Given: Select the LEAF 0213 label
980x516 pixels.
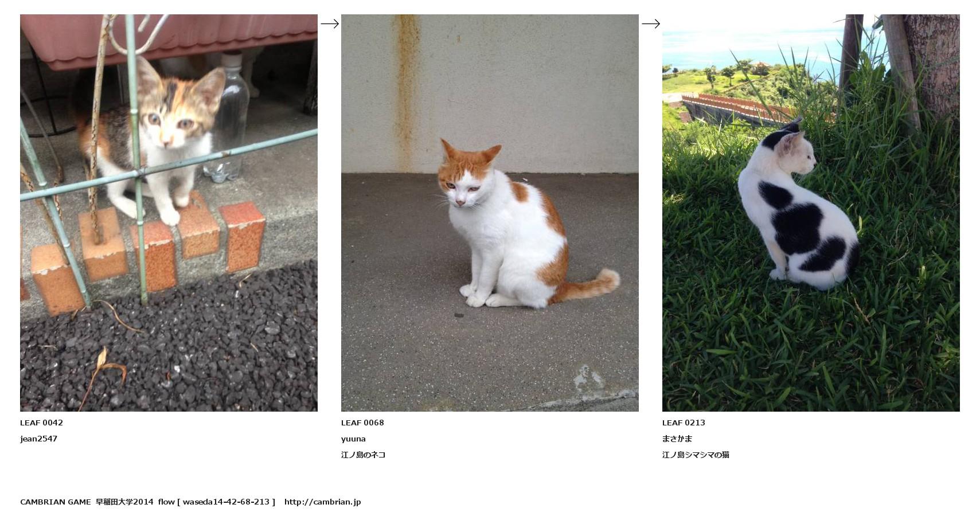Looking at the screenshot, I should [x=684, y=423].
